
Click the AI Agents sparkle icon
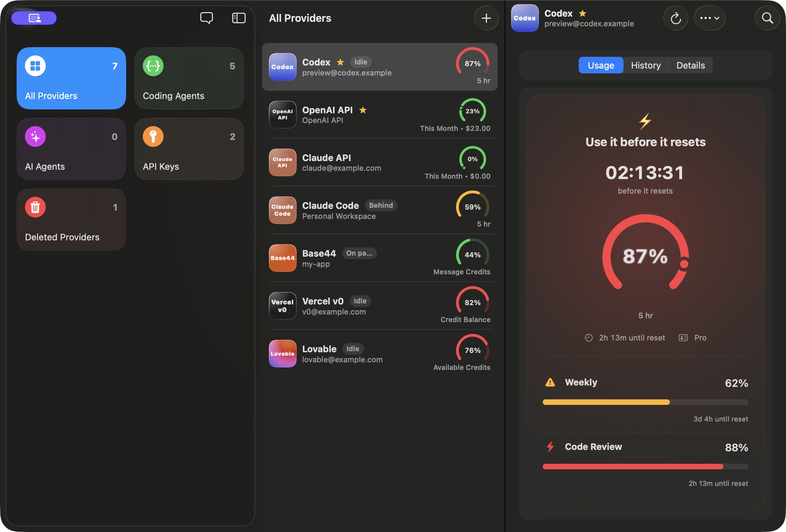[x=35, y=136]
